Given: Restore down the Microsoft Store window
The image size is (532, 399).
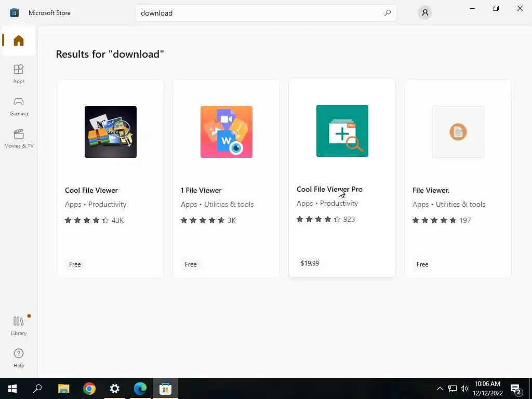Looking at the screenshot, I should [496, 8].
